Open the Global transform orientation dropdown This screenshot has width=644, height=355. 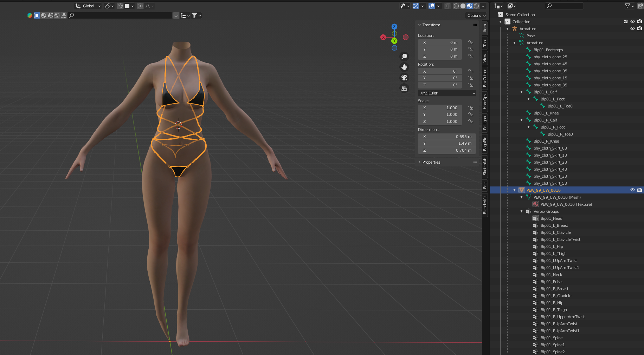click(x=88, y=6)
